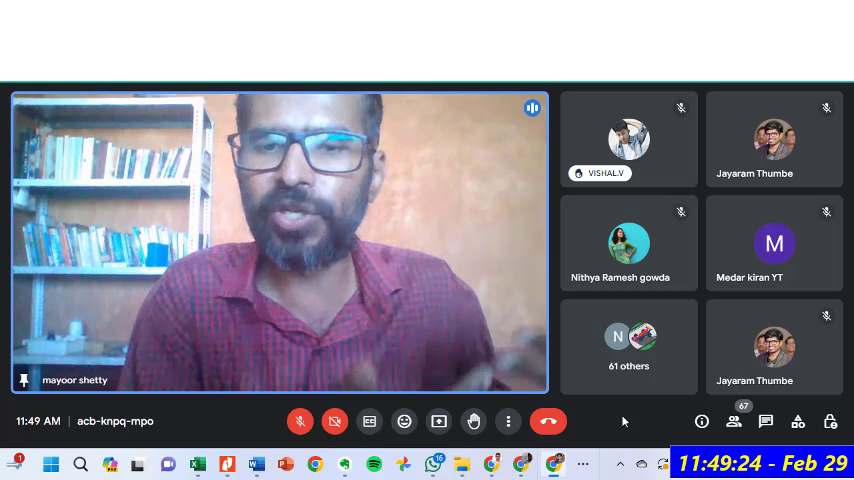Leave the call with red hang-up button

[548, 421]
